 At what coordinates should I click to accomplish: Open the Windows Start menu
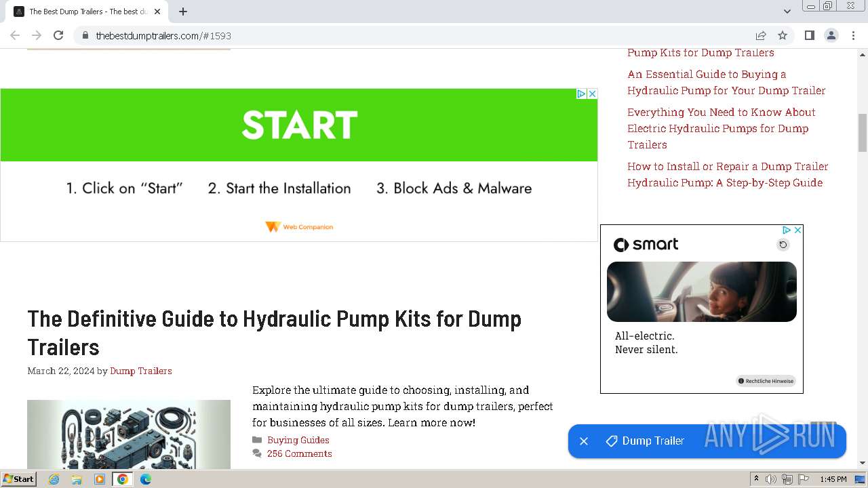18,479
